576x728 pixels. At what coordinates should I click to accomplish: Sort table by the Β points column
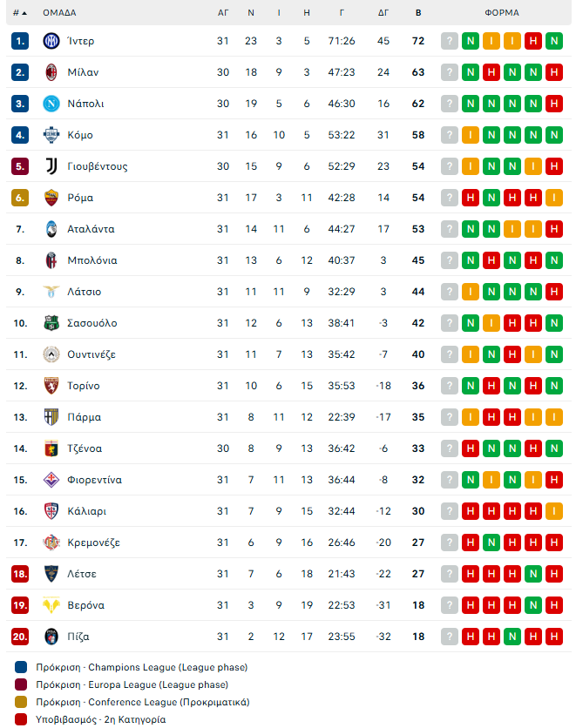418,13
